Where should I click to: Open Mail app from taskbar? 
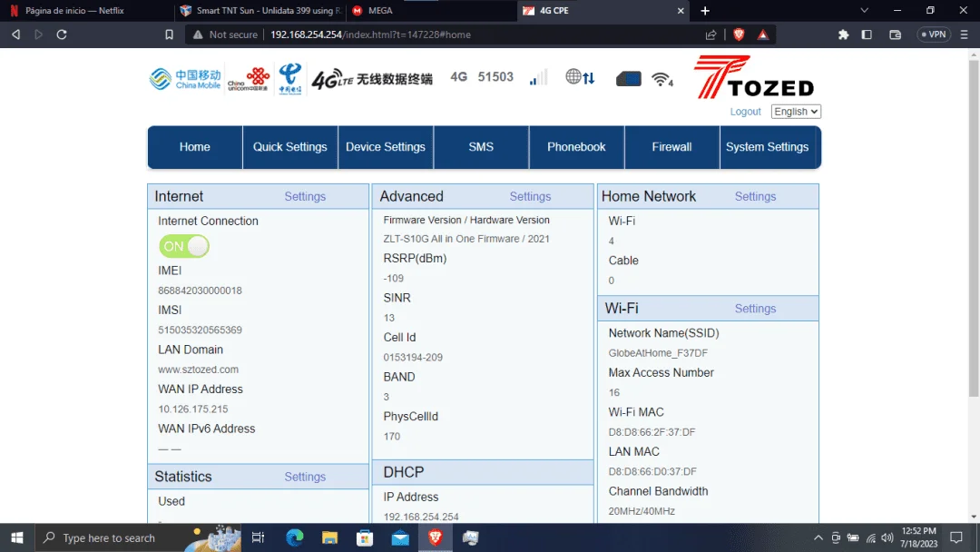(x=400, y=537)
